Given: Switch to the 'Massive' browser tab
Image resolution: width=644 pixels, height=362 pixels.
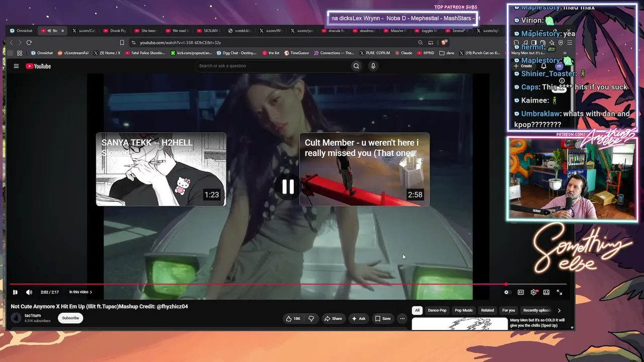Looking at the screenshot, I should point(396,31).
